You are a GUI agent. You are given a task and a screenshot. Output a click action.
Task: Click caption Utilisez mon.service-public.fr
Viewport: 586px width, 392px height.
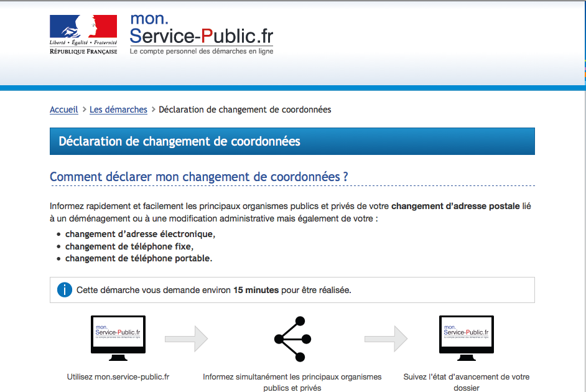(x=118, y=376)
